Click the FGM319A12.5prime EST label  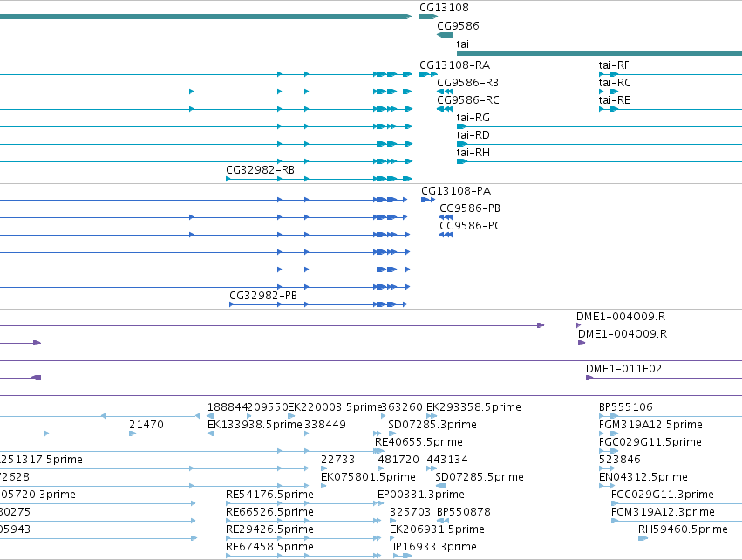coord(650,425)
